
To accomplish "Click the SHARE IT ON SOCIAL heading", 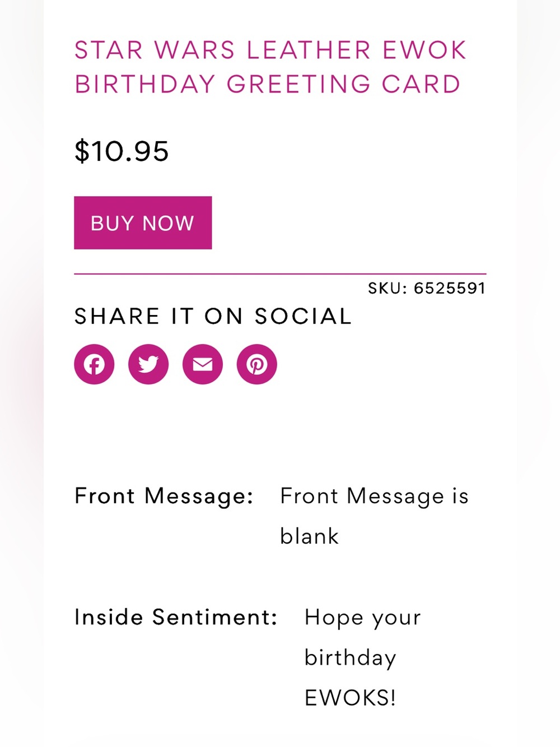I will point(213,316).
